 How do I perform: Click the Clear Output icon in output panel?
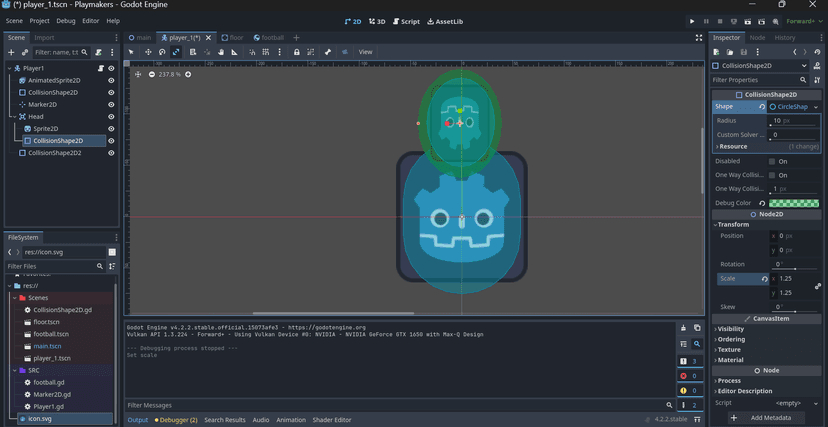coord(683,328)
